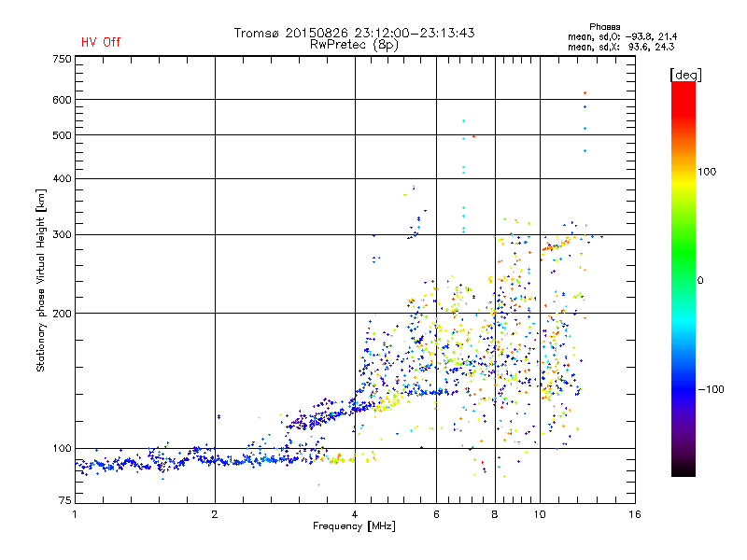Viewport: 747px width, 560px height.
Task: Click the y-axis label '600'
Action: [x=62, y=100]
